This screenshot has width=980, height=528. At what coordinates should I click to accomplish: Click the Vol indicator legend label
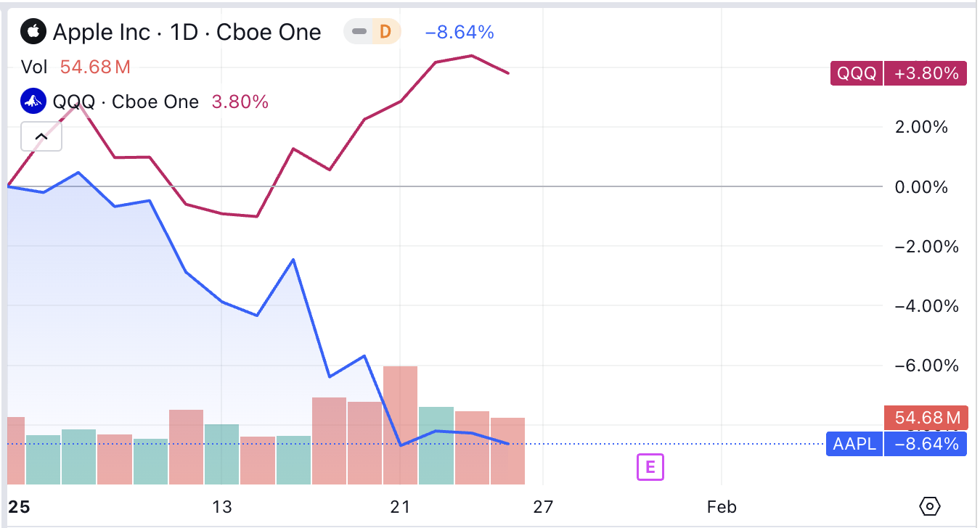point(34,67)
